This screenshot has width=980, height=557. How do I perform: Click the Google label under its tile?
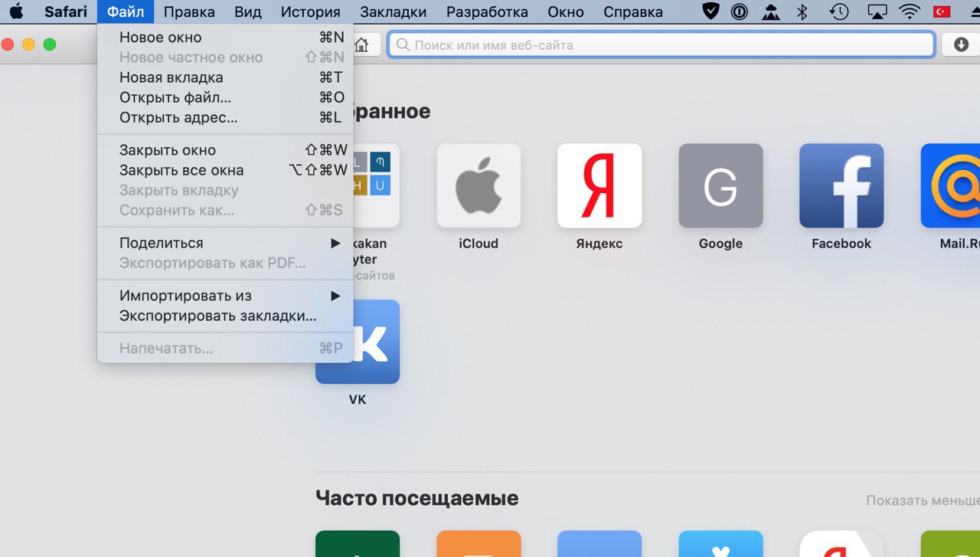(720, 244)
